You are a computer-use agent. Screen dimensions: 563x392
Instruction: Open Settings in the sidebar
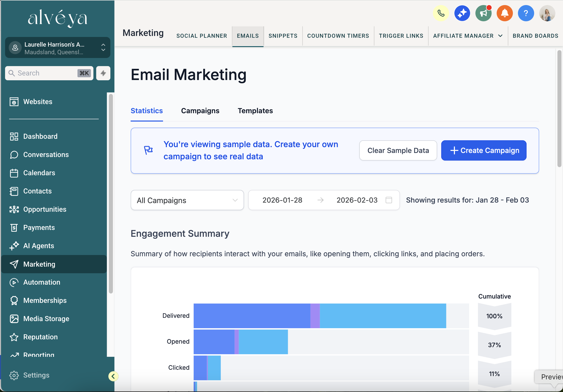tap(54, 375)
